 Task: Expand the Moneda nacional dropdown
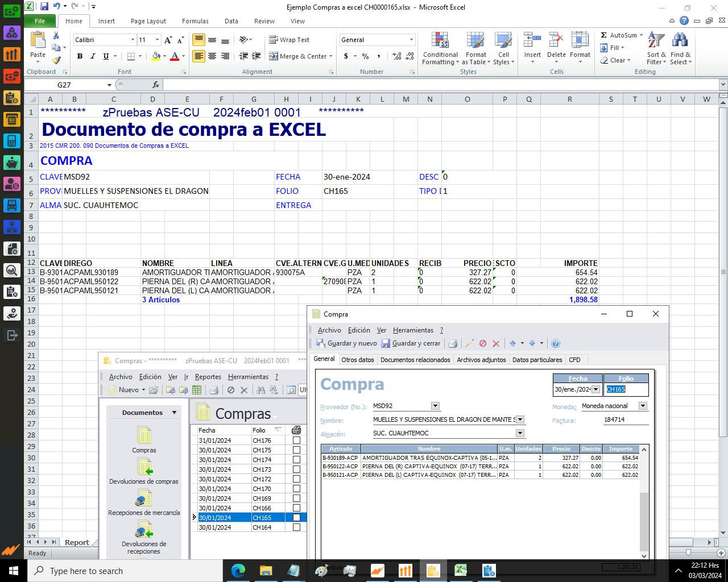click(x=643, y=406)
